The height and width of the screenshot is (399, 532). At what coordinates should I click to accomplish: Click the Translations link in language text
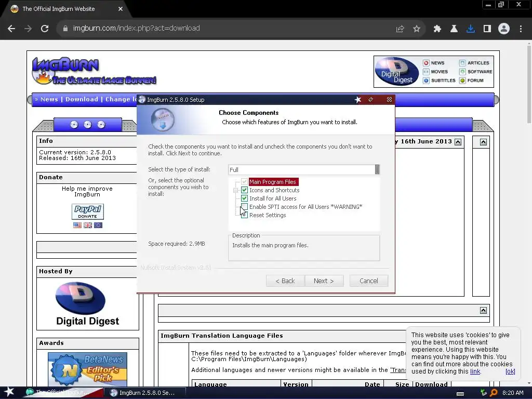(397, 370)
